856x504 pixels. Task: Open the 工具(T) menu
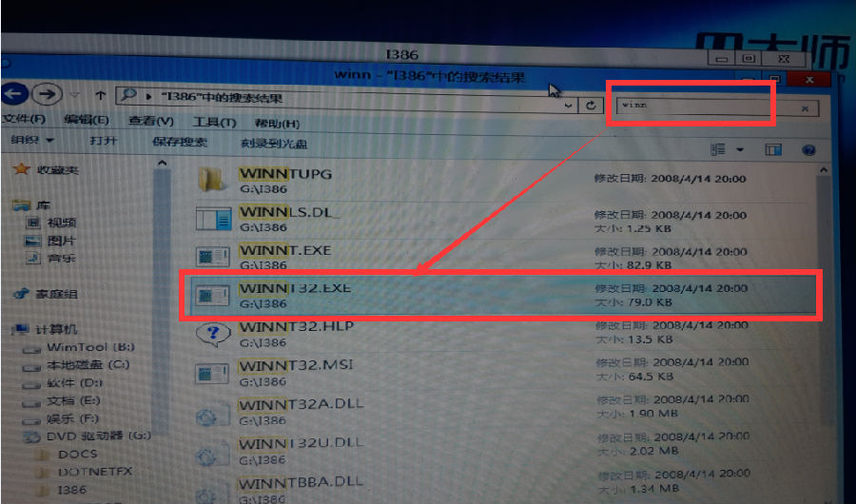click(x=214, y=123)
